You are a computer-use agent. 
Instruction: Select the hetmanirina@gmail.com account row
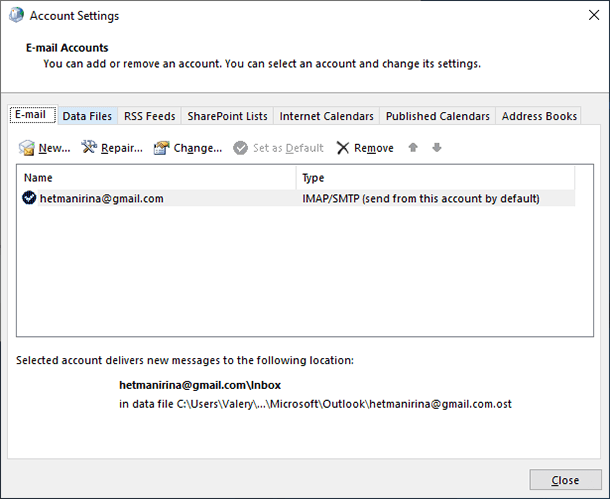[x=296, y=198]
